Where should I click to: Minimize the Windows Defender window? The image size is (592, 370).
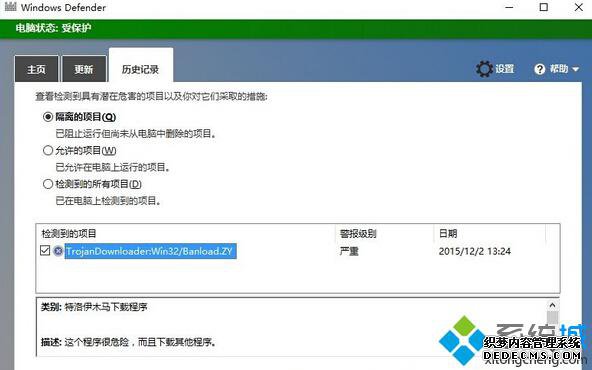[x=509, y=7]
